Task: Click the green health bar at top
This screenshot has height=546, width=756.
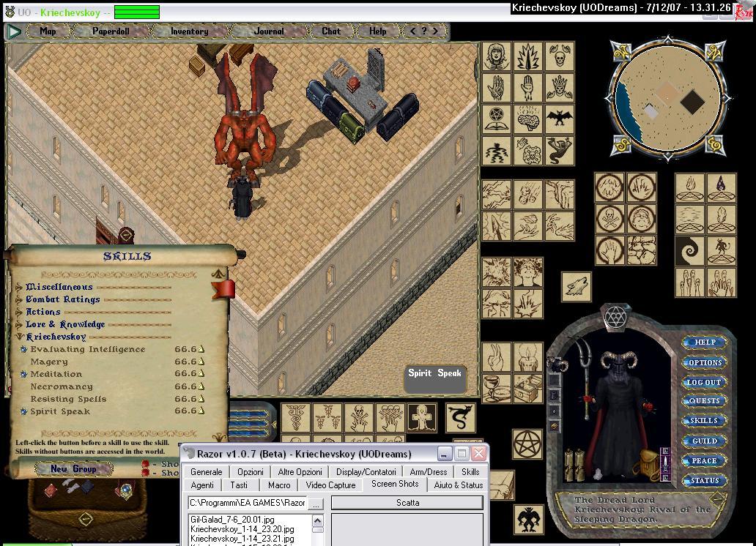Action: (137, 12)
